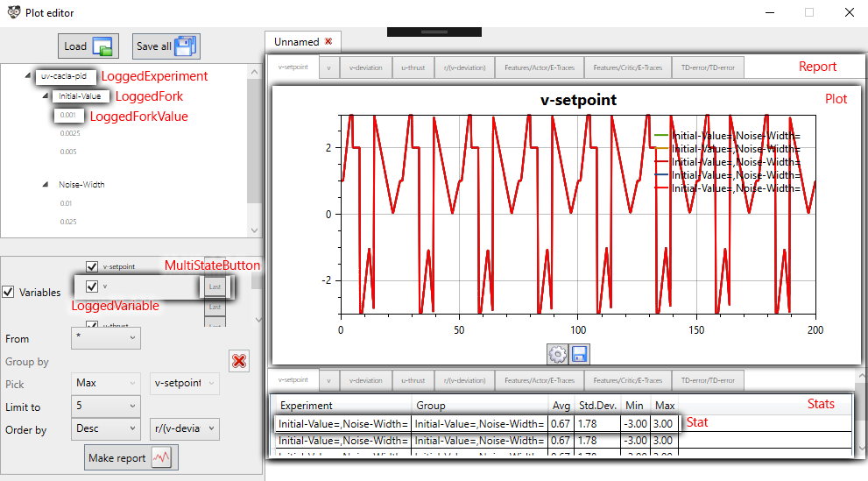This screenshot has width=868, height=481.
Task: Open the Pick Max dropdown
Action: pos(106,383)
